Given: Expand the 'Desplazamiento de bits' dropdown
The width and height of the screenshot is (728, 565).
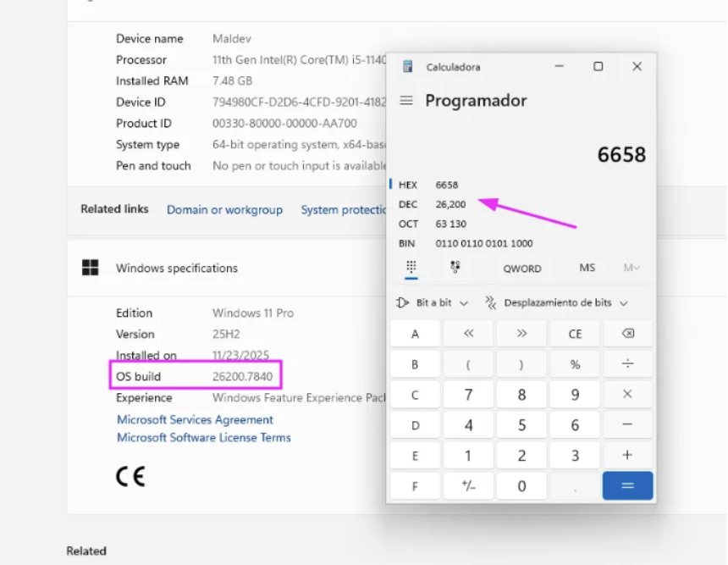Looking at the screenshot, I should pos(556,302).
